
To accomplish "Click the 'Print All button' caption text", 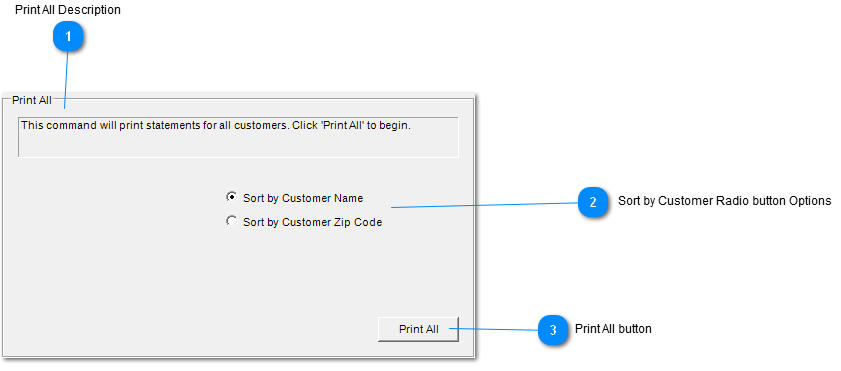I will [613, 329].
